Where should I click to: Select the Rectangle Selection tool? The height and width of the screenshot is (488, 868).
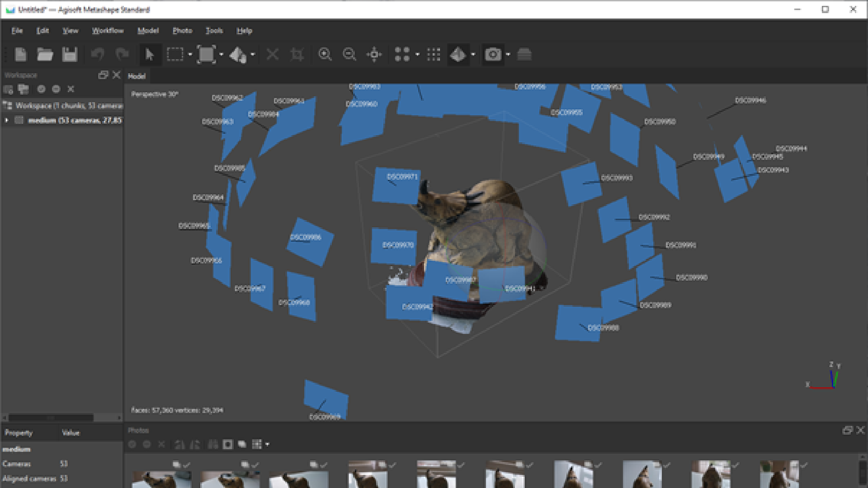click(175, 55)
